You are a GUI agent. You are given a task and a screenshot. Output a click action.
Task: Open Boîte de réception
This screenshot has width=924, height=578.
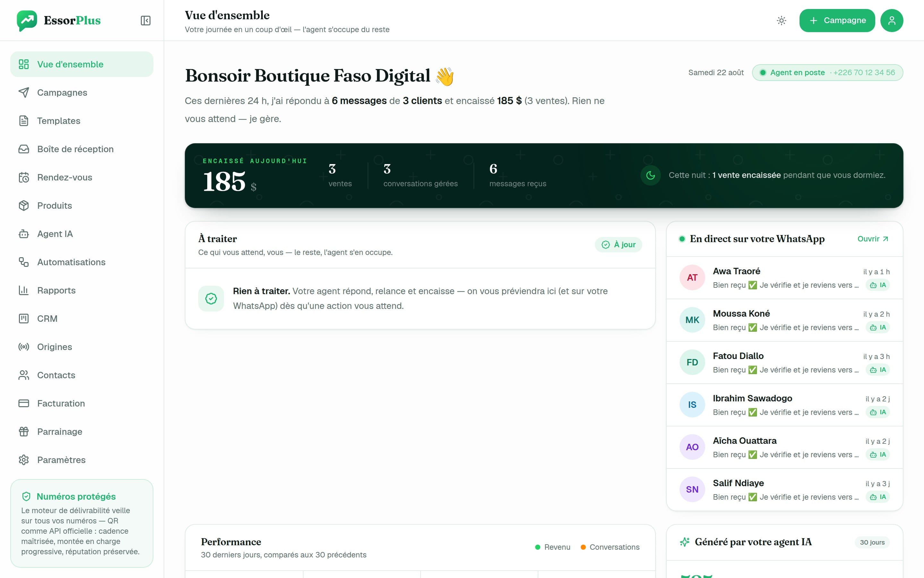click(x=82, y=149)
